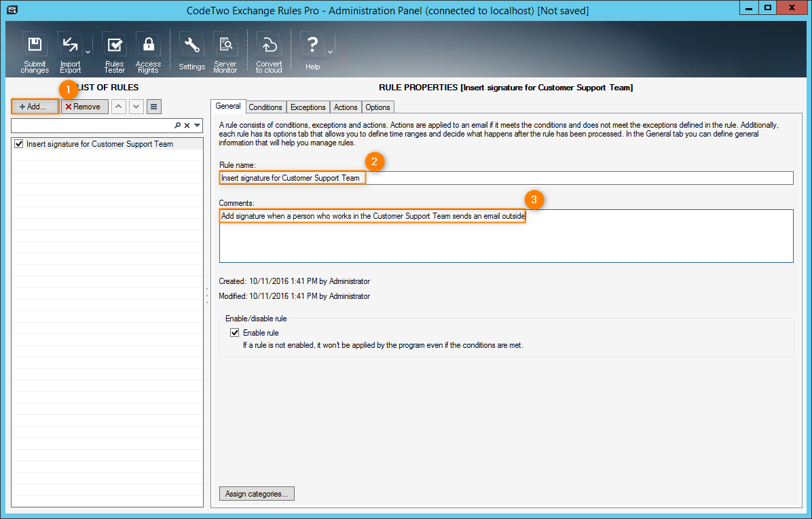Switch to the Options tab
Viewport: 812px width, 519px height.
tap(377, 107)
